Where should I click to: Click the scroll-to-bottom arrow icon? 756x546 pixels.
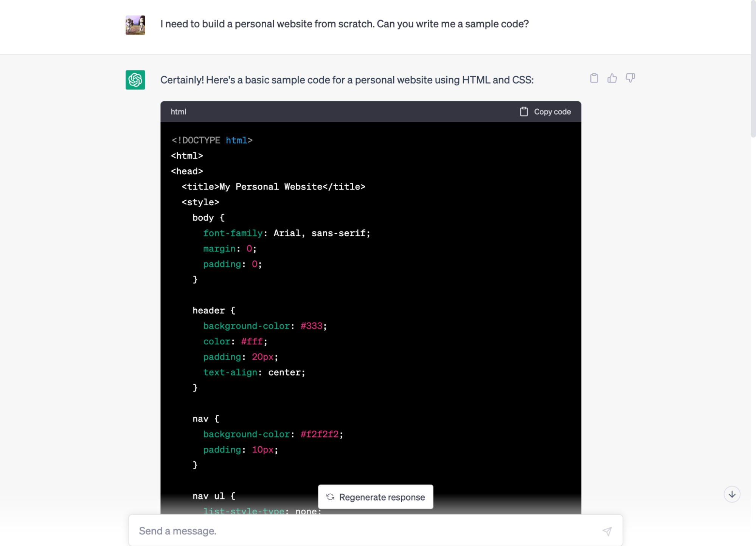(x=731, y=494)
